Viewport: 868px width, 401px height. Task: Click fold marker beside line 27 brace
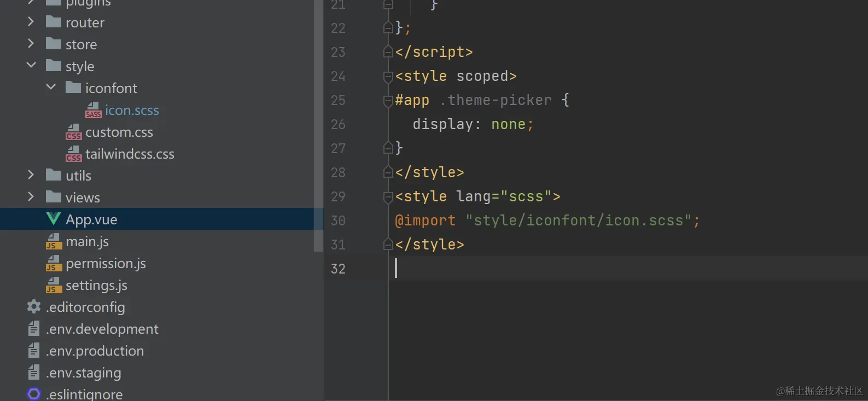point(388,148)
